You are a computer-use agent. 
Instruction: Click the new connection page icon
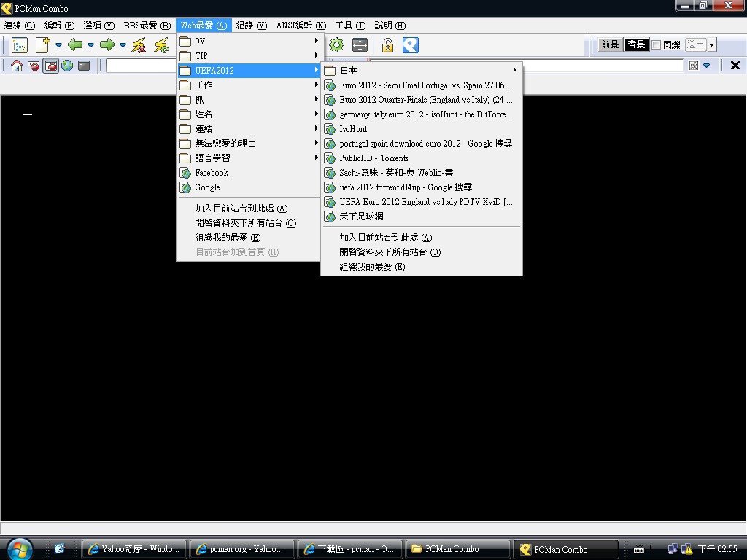(x=42, y=45)
